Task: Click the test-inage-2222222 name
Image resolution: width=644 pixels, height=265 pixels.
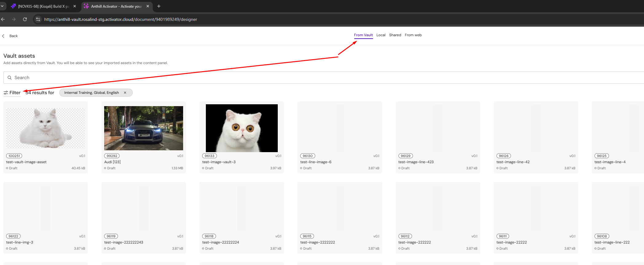Action: 317,242
